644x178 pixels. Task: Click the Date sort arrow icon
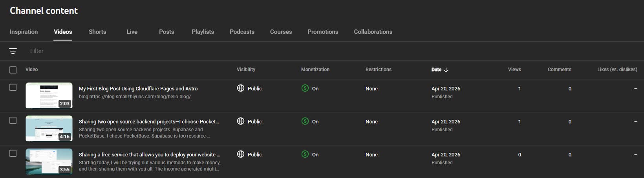pyautogui.click(x=446, y=70)
